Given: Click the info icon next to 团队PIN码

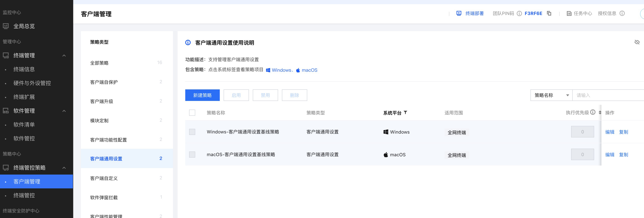Looking at the screenshot, I should [519, 13].
